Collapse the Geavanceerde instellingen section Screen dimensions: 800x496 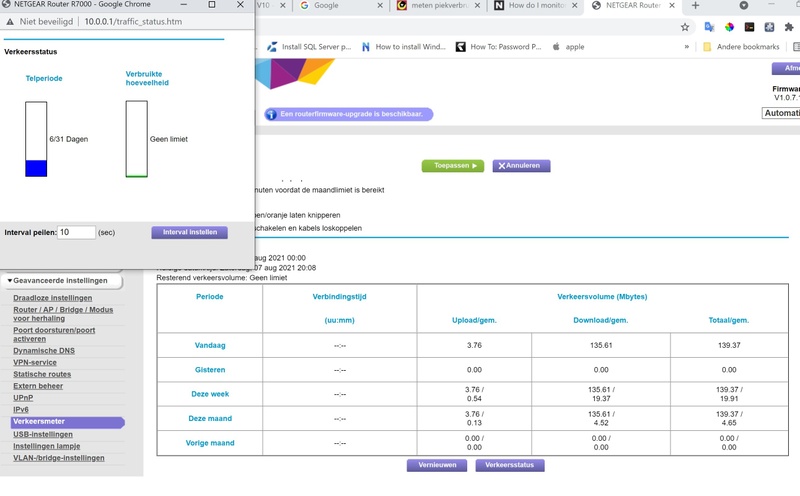62,281
